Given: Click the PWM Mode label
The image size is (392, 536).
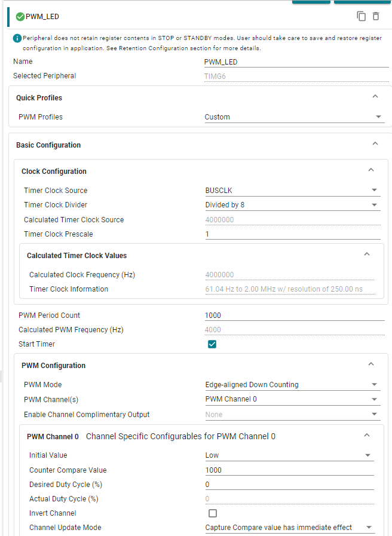Looking at the screenshot, I should [x=42, y=385].
